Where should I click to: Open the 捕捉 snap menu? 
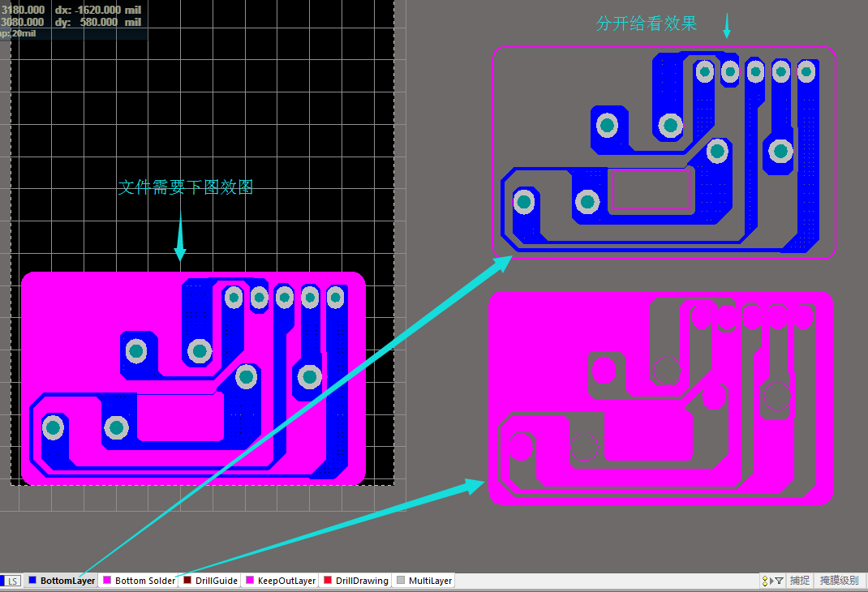point(800,581)
